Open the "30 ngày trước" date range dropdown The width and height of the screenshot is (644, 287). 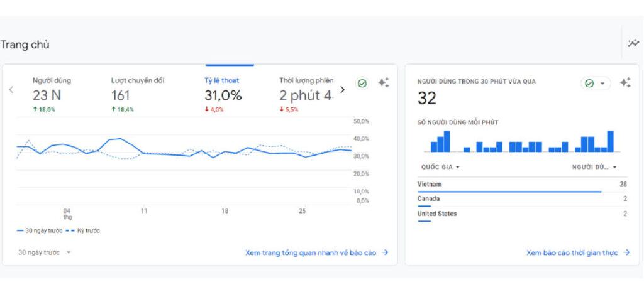pos(45,252)
